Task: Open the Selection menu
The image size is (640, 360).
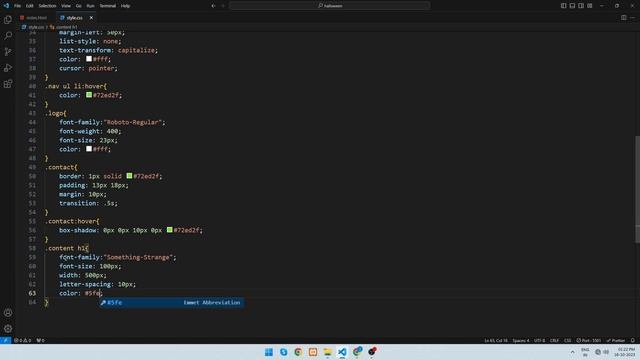Action: point(47,6)
